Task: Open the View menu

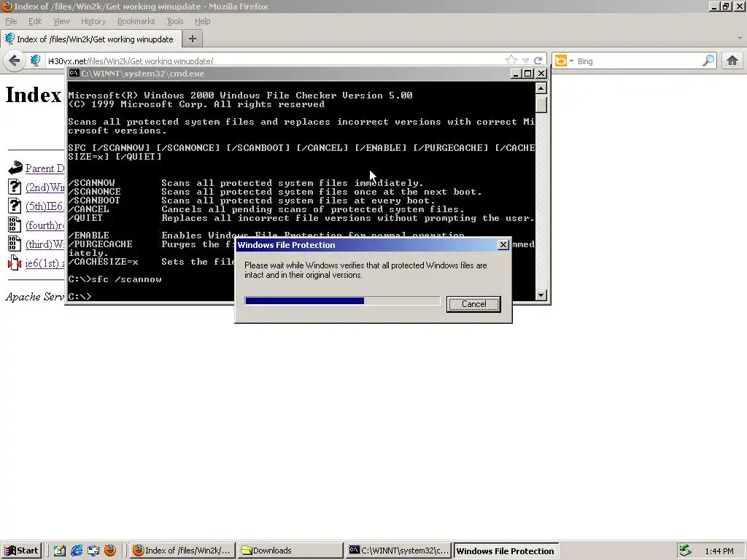Action: click(x=61, y=21)
